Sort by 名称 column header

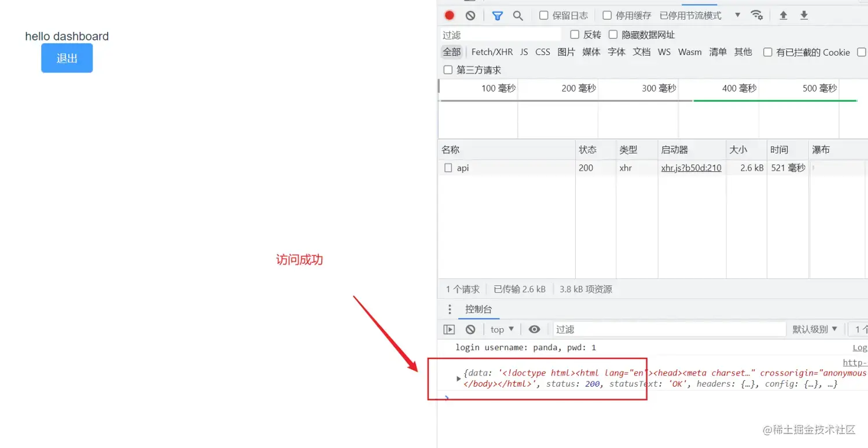tap(506, 149)
